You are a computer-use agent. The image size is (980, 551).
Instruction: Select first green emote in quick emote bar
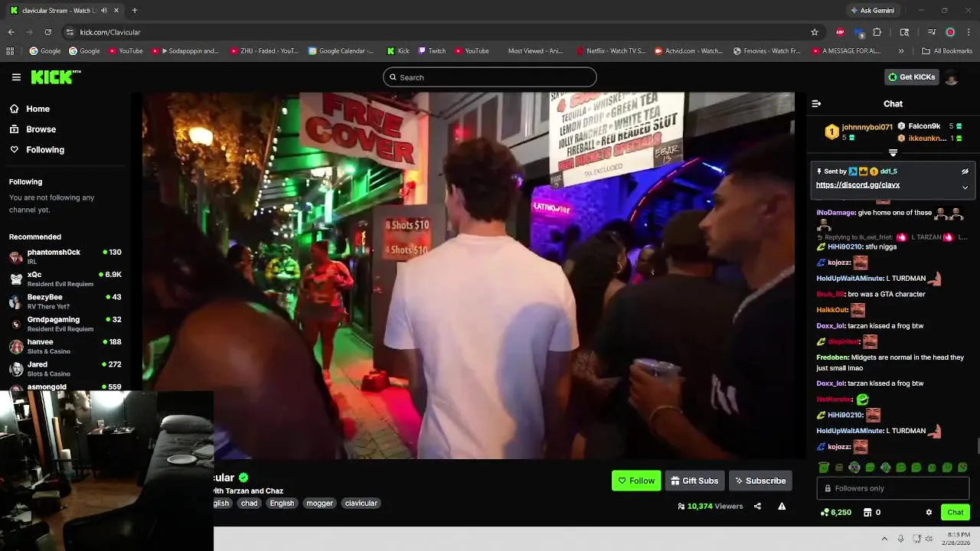(x=824, y=468)
